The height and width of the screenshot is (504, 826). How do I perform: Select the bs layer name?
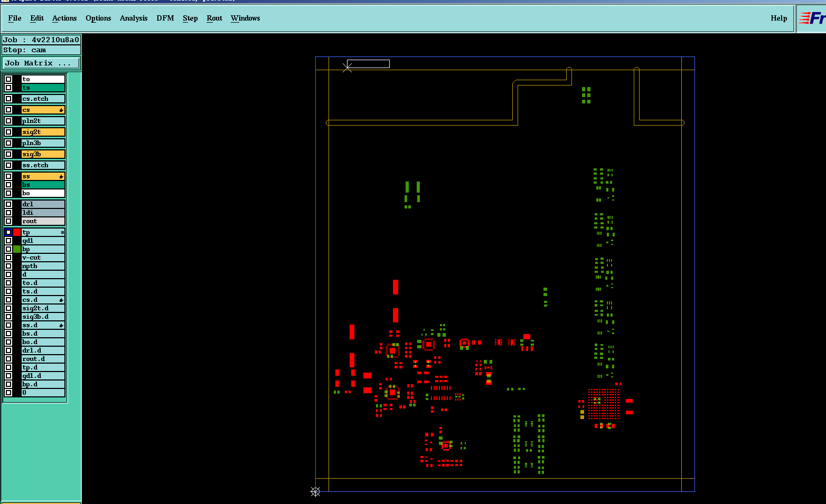[x=43, y=185]
